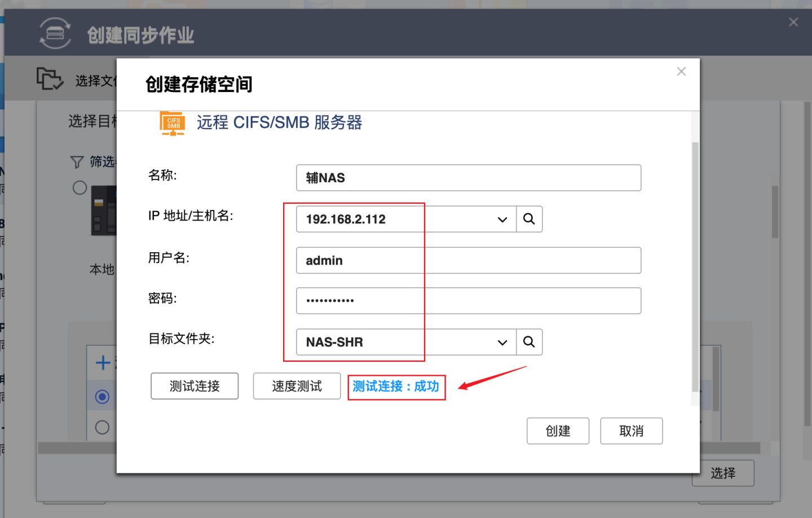Run the 速度测试 speed test
The image size is (812, 518).
pos(297,386)
